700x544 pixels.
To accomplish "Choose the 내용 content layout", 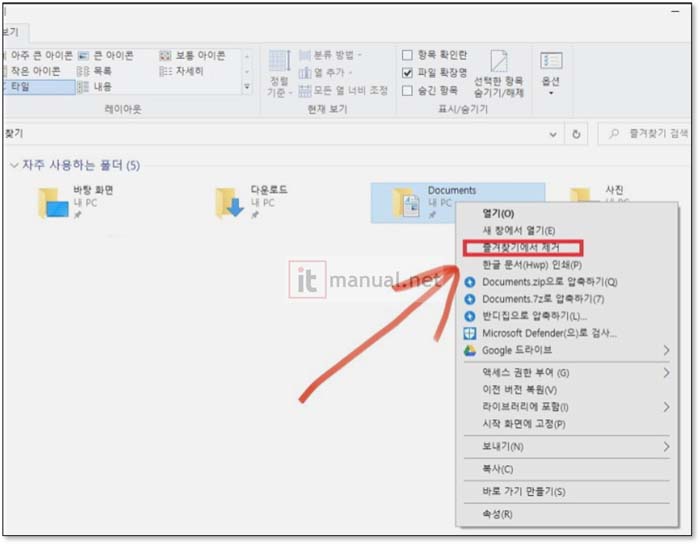I will click(95, 87).
